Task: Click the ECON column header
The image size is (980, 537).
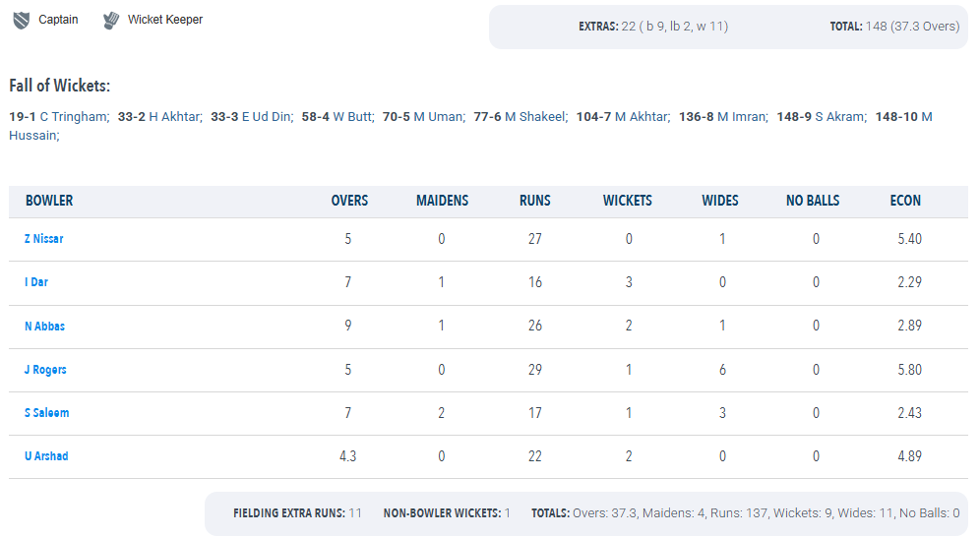Action: pyautogui.click(x=905, y=201)
